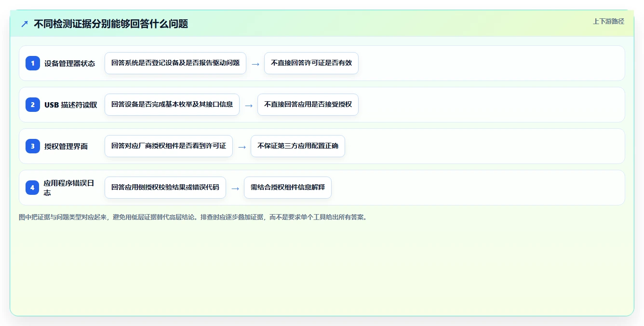Click the box 回答应用侧授权校验结果或错误代码
Screen dimensions: 644x326
[x=165, y=188]
